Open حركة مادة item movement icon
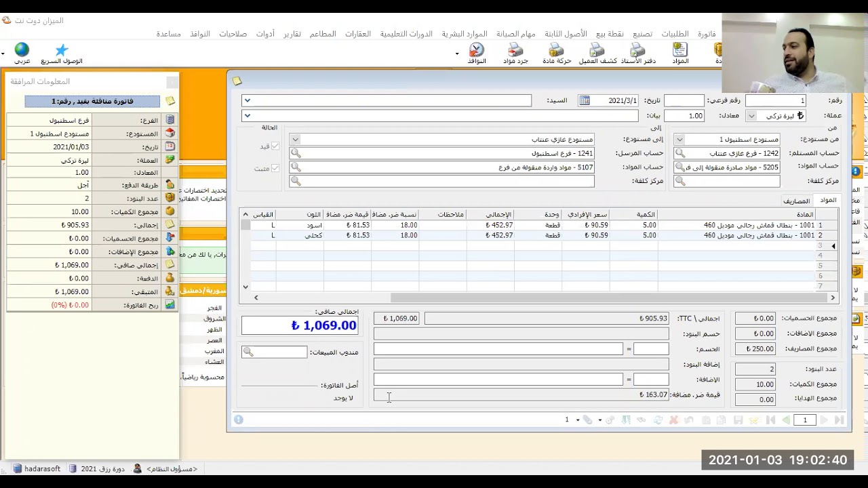Image resolution: width=868 pixels, height=488 pixels. pyautogui.click(x=557, y=54)
